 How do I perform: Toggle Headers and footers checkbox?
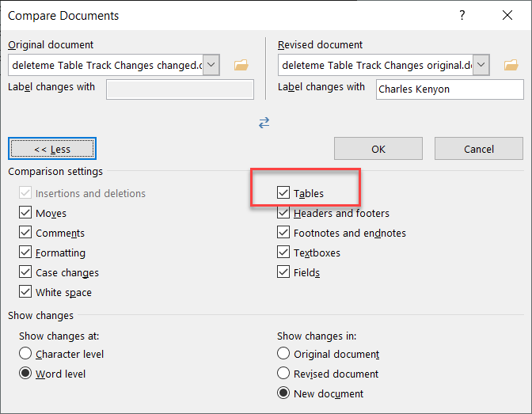[283, 213]
